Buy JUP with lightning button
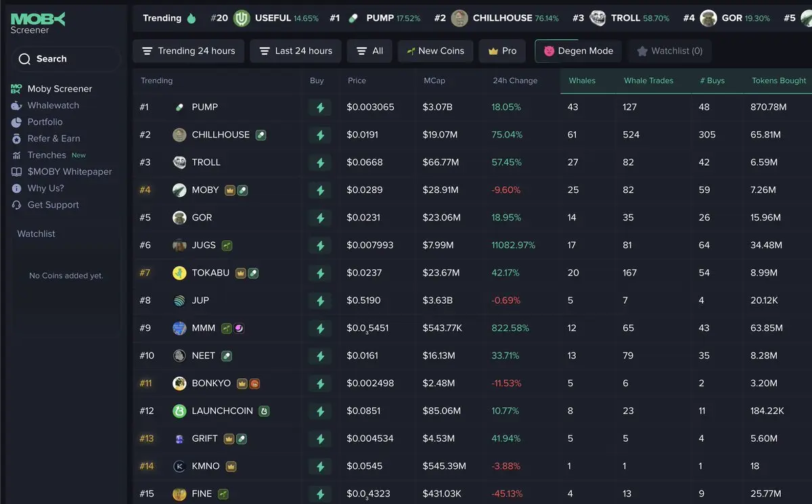 point(320,300)
